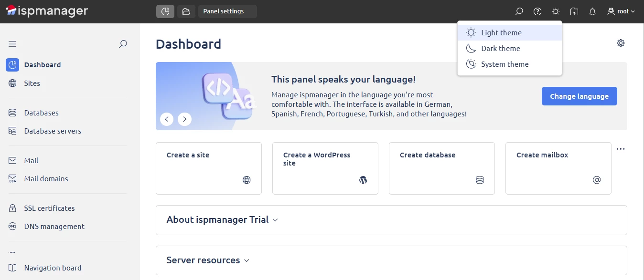Open search using the top bar magnifier
Image resolution: width=644 pixels, height=280 pixels.
click(x=519, y=11)
